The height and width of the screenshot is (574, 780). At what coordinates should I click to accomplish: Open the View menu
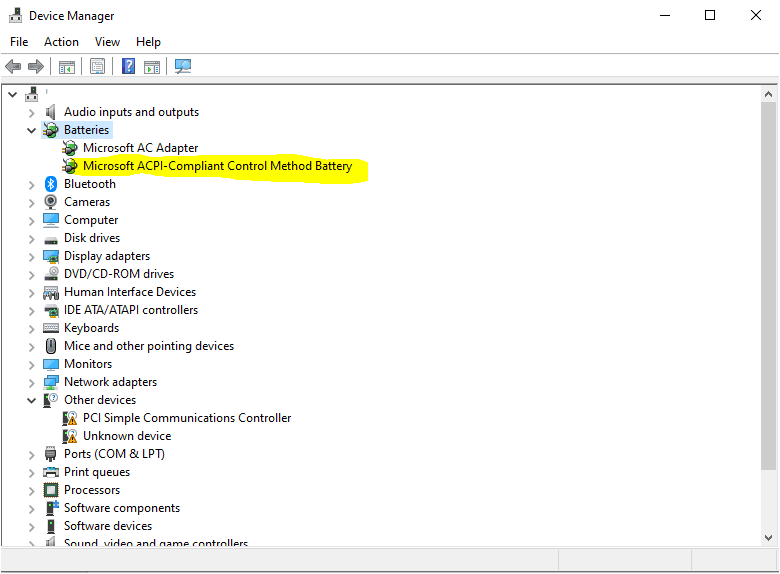pos(107,42)
